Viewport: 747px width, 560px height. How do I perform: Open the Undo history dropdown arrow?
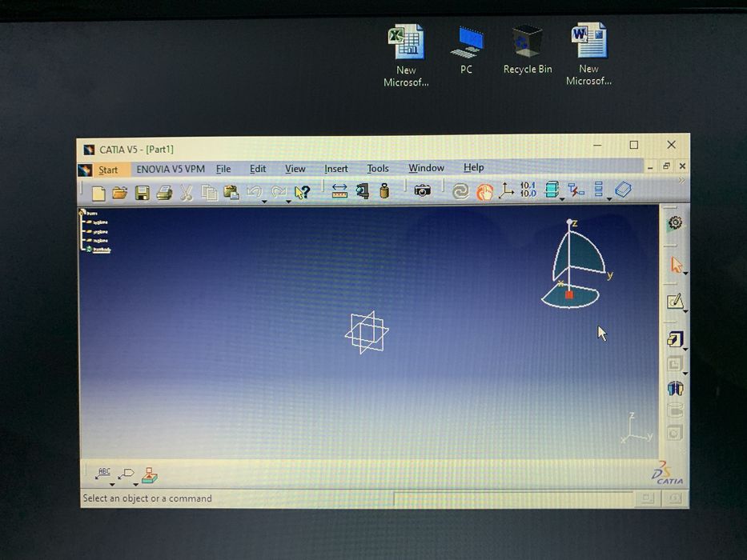[264, 202]
